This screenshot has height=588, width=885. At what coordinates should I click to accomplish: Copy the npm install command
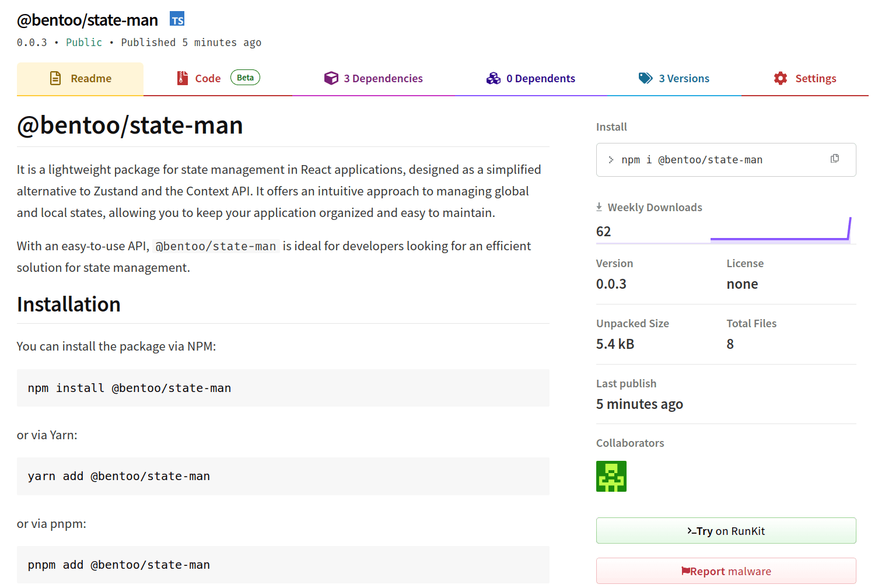(x=835, y=159)
